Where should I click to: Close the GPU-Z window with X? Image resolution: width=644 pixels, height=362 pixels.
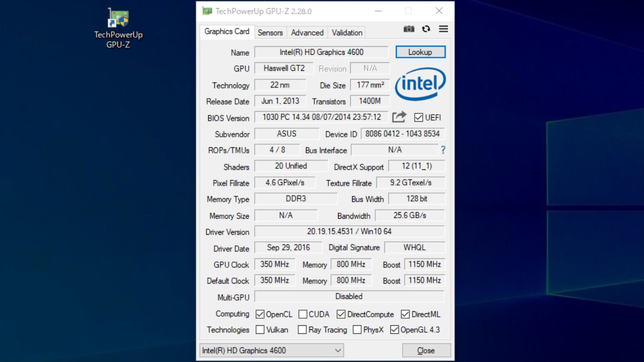pos(439,11)
